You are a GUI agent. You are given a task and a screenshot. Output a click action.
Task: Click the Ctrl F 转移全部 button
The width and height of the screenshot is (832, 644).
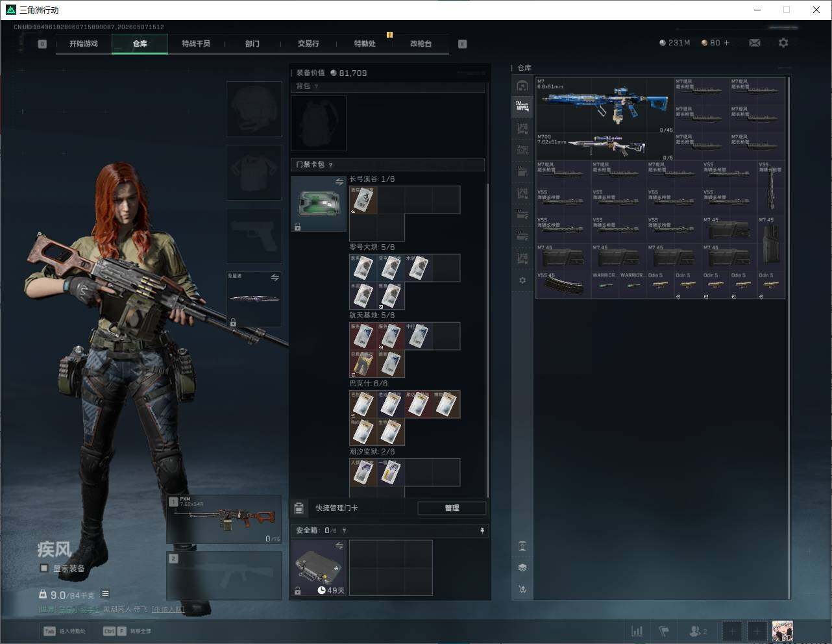(127, 631)
